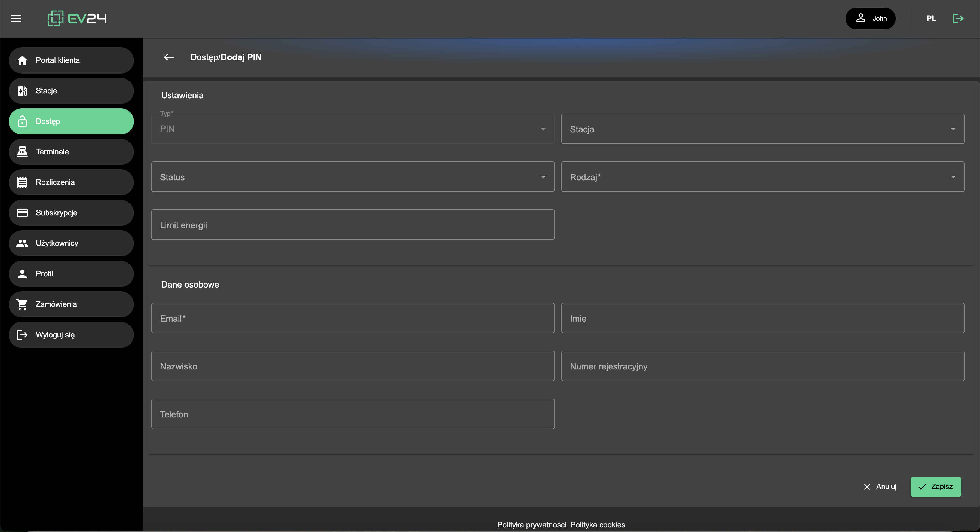
Task: Click the terminal icon for Terminale
Action: (22, 152)
